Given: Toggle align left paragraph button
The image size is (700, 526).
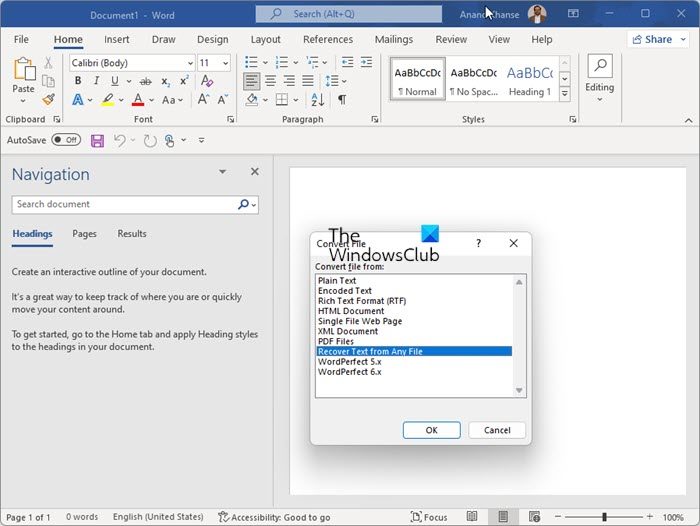Looking at the screenshot, I should pos(252,81).
